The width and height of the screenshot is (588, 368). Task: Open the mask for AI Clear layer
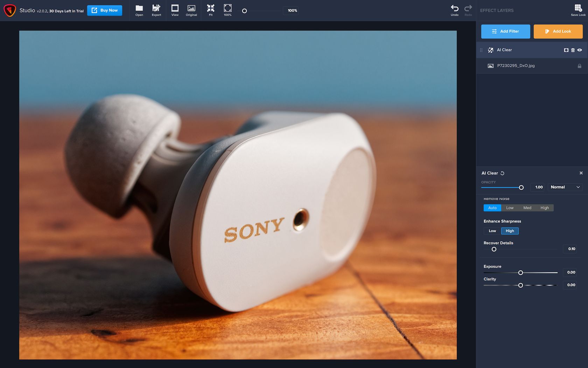pyautogui.click(x=566, y=50)
